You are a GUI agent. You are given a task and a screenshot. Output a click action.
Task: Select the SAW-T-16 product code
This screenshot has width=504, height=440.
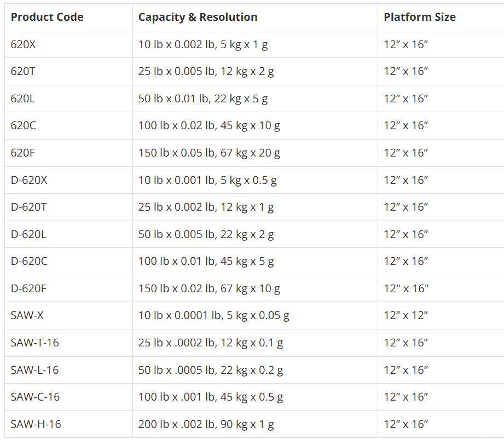tap(34, 343)
